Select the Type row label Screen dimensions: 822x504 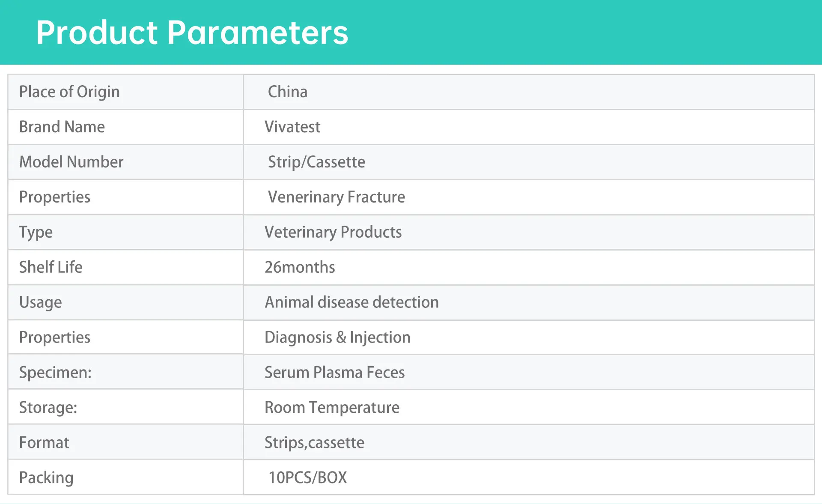tap(36, 233)
